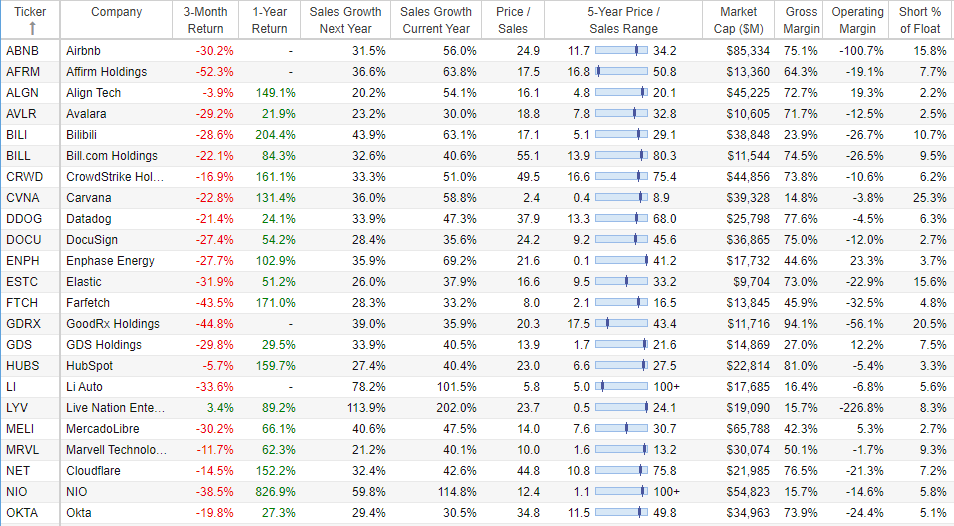Click the $85,334 market cap value
The width and height of the screenshot is (954, 526).
click(748, 51)
